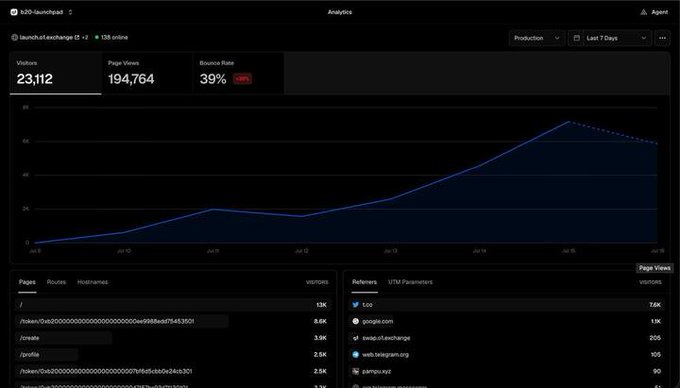Switch to the UTM Parameters tab
The image size is (680, 388).
pos(410,282)
